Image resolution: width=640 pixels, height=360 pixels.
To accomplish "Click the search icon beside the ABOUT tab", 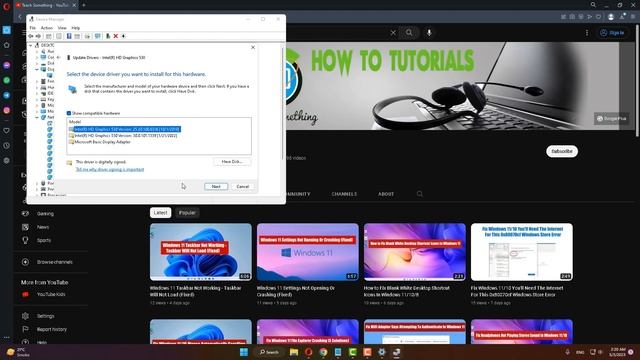I will click(420, 194).
